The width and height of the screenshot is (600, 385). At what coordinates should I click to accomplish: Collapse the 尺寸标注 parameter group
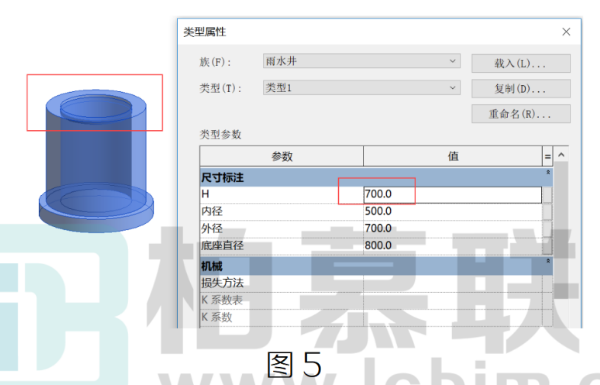(548, 173)
